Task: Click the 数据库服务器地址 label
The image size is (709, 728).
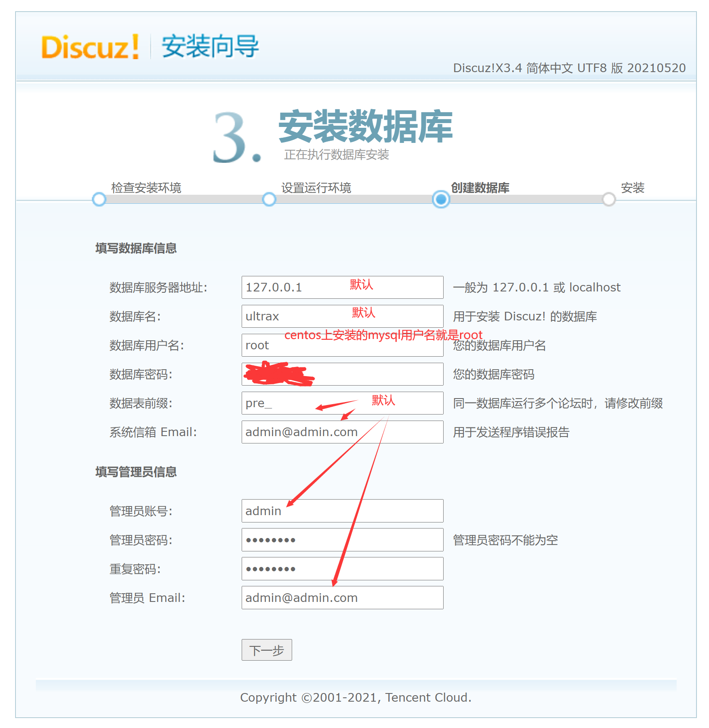Action: (158, 288)
